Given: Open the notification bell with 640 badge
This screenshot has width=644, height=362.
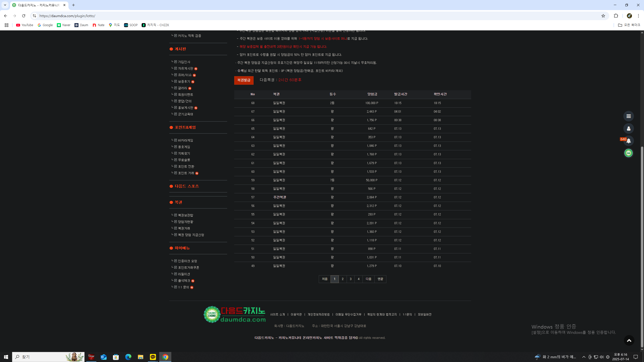Looking at the screenshot, I should (628, 141).
